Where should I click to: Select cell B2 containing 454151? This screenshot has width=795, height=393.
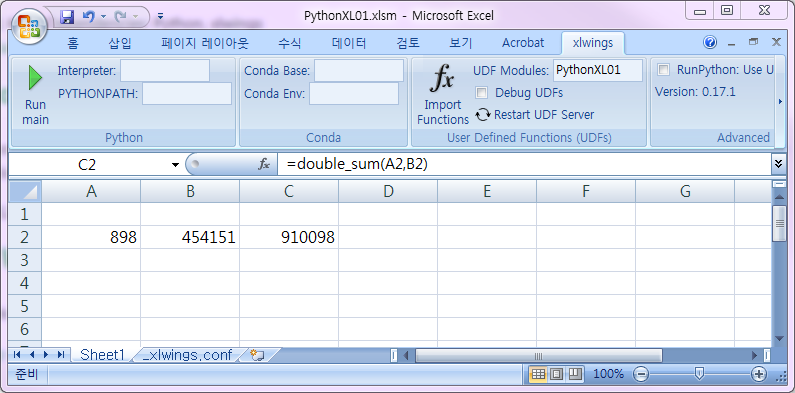click(190, 237)
